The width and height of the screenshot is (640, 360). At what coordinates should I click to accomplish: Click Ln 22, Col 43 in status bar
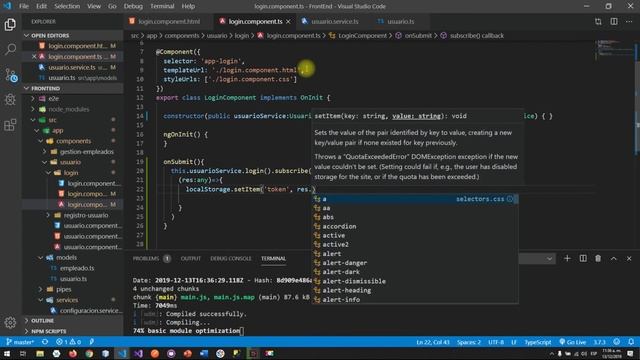433,342
